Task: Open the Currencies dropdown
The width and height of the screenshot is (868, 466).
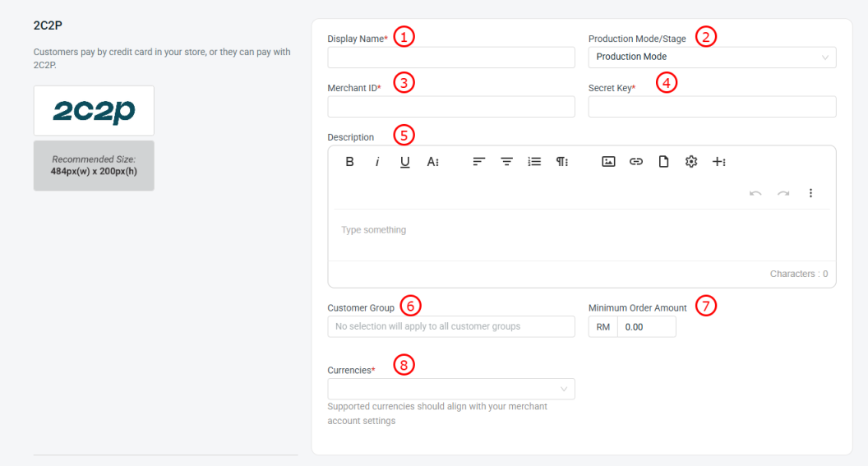Action: 450,389
